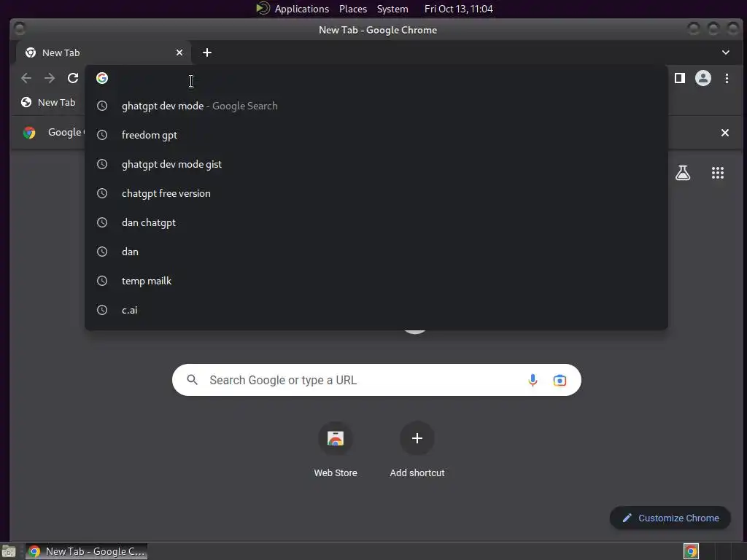Open the profile avatar menu
Screen dimensions: 747x560
(703, 78)
